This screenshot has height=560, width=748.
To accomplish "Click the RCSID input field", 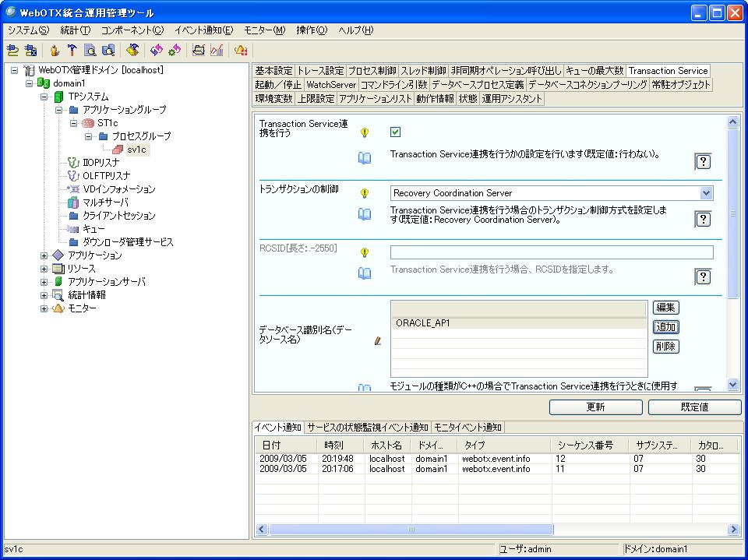I will click(551, 252).
